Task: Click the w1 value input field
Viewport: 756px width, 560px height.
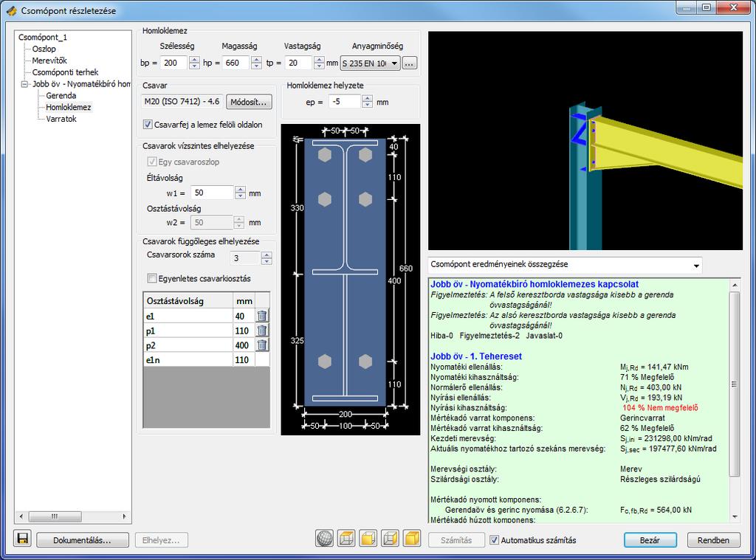Action: (213, 193)
